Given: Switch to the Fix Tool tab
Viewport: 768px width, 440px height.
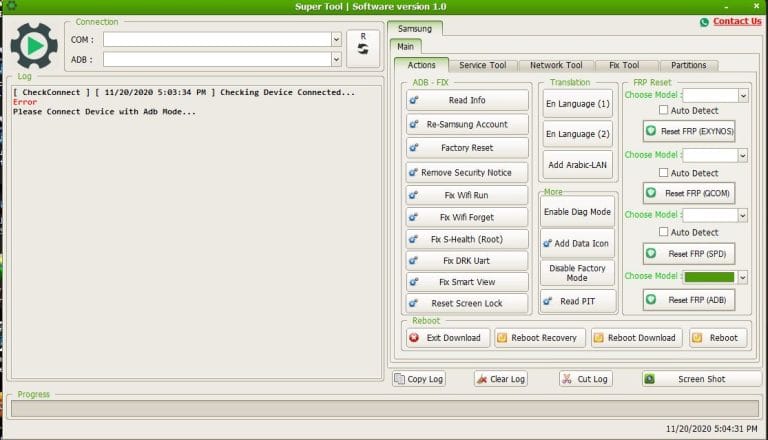Looking at the screenshot, I should click(x=624, y=65).
